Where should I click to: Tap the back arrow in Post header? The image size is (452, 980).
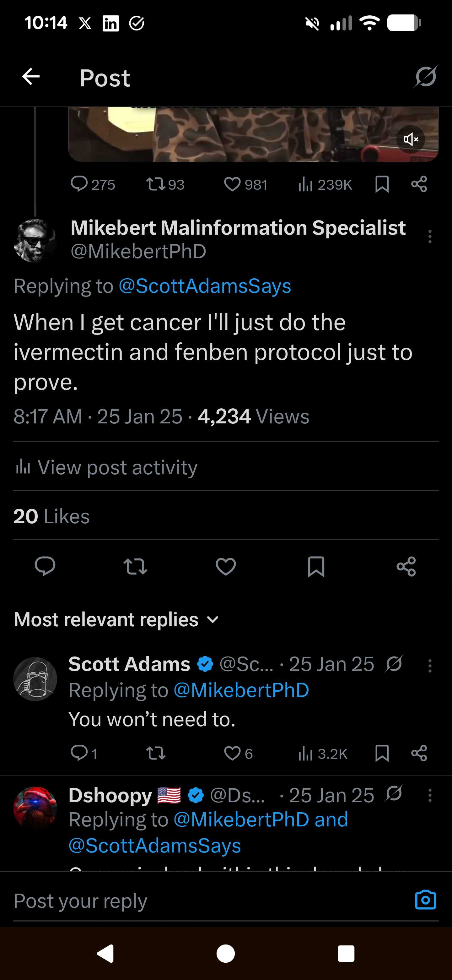point(31,77)
